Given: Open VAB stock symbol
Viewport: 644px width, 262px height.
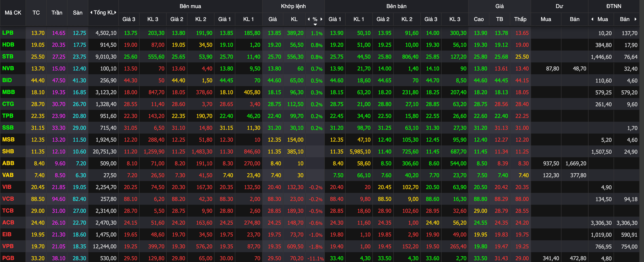Looking at the screenshot, I should (x=8, y=175).
